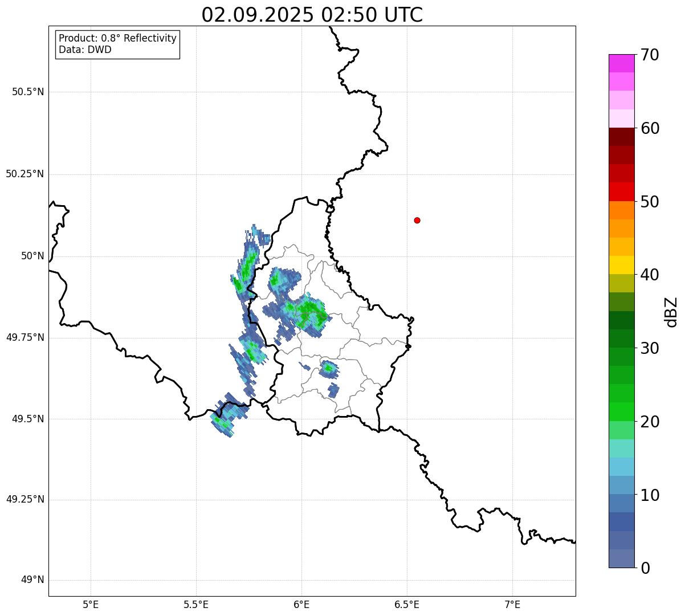The image size is (685, 616).
Task: Click the plot title '02.09.2025 02:50 UTC'
Action: tap(312, 15)
